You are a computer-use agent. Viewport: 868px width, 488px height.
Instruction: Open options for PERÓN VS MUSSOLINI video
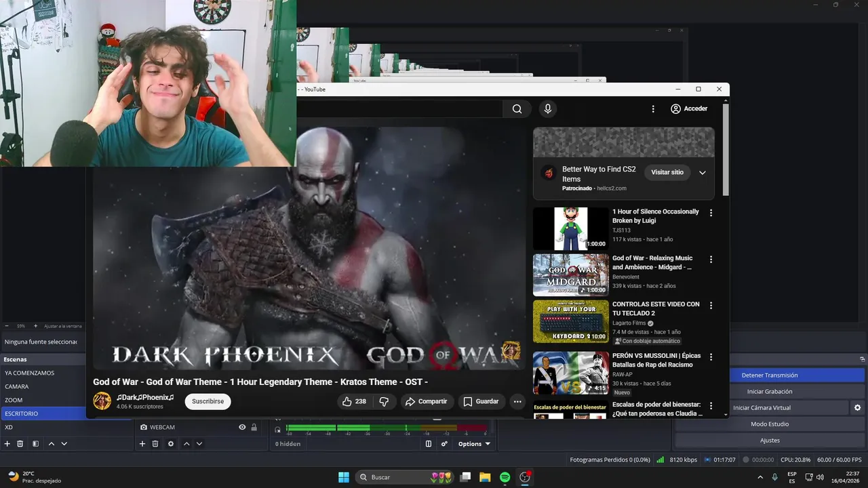coord(711,357)
